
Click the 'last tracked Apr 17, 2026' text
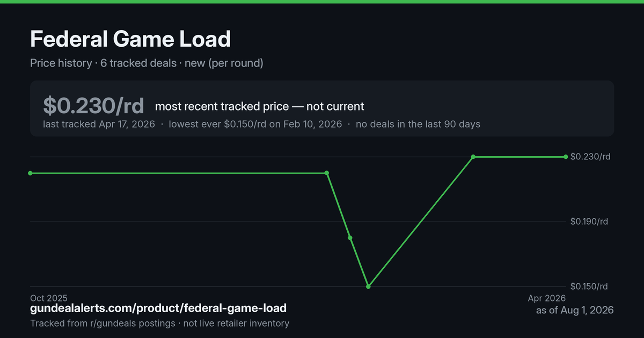[99, 124]
